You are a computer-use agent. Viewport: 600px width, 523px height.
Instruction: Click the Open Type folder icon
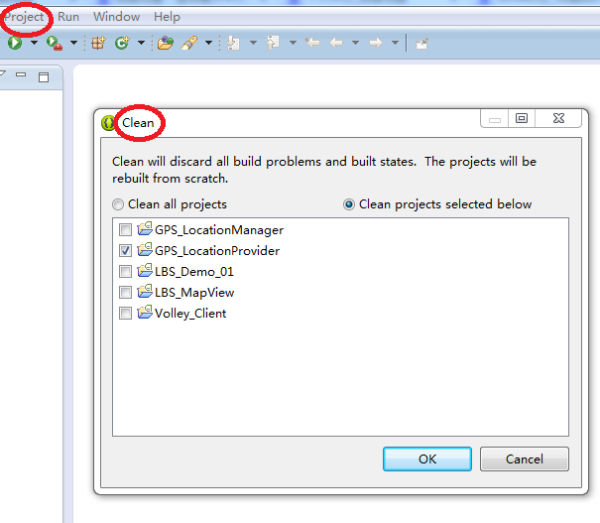(165, 43)
